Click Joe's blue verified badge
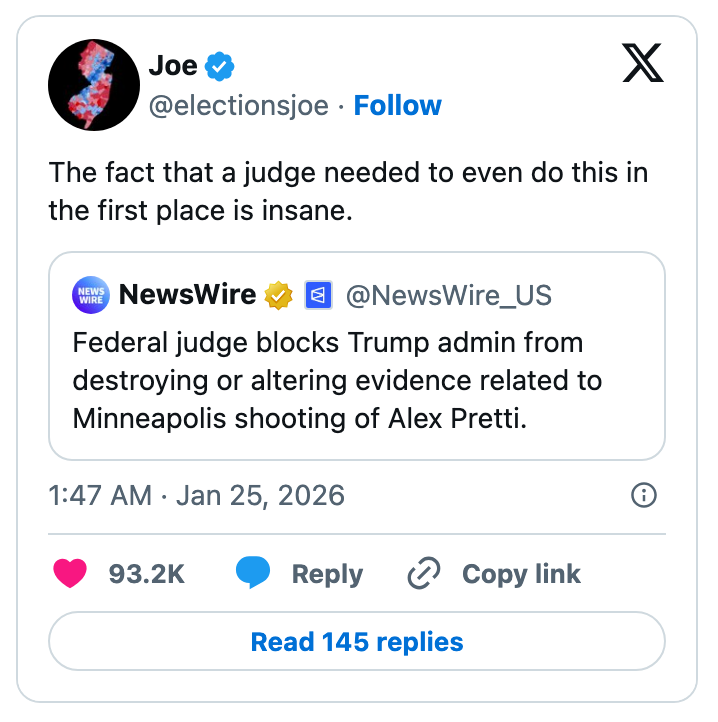This screenshot has height=722, width=718. point(220,67)
